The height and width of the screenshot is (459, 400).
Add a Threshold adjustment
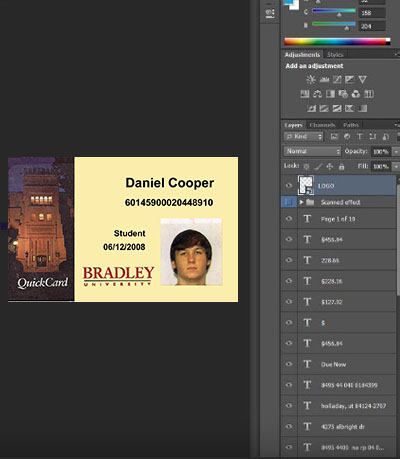click(337, 108)
